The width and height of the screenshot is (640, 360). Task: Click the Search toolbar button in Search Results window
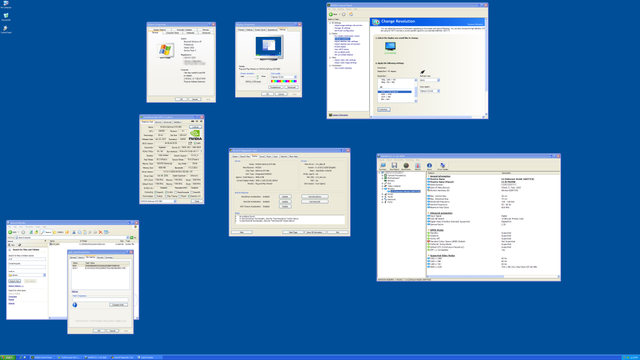pyautogui.click(x=46, y=232)
